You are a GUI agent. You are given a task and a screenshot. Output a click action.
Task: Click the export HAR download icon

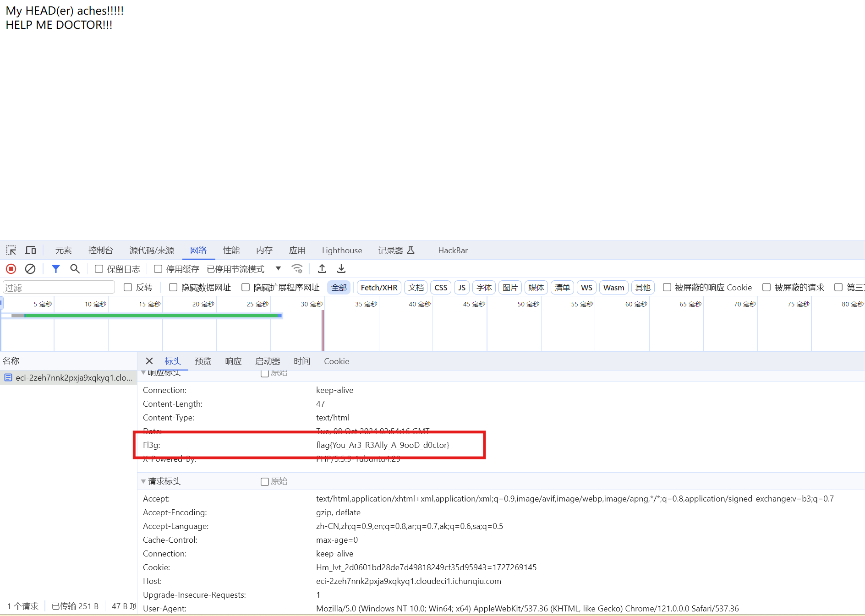[341, 269]
